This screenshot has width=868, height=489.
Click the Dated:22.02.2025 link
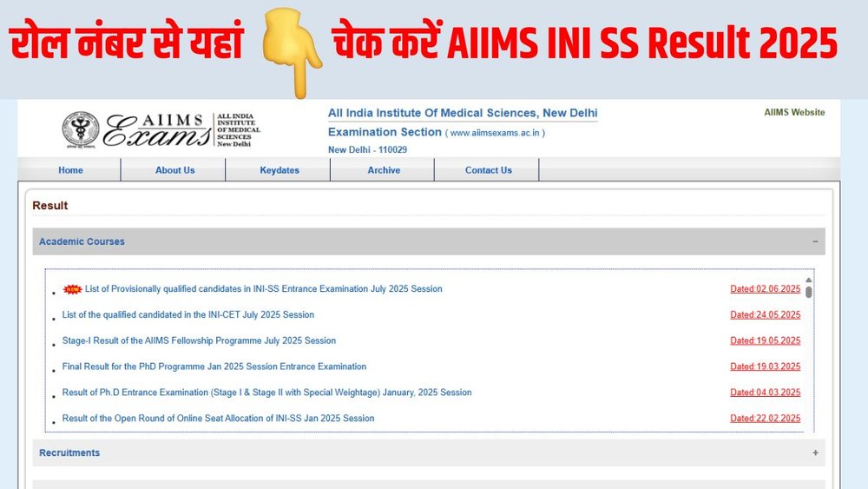(765, 418)
